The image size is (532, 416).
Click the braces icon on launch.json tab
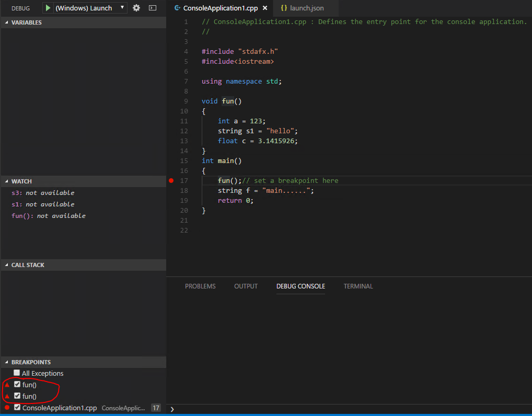click(284, 8)
